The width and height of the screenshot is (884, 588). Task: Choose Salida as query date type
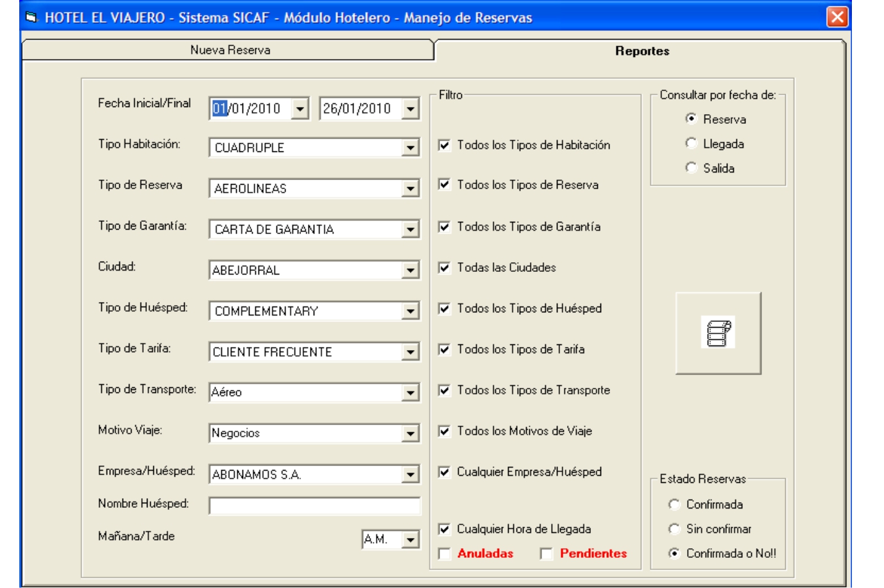[x=691, y=168]
